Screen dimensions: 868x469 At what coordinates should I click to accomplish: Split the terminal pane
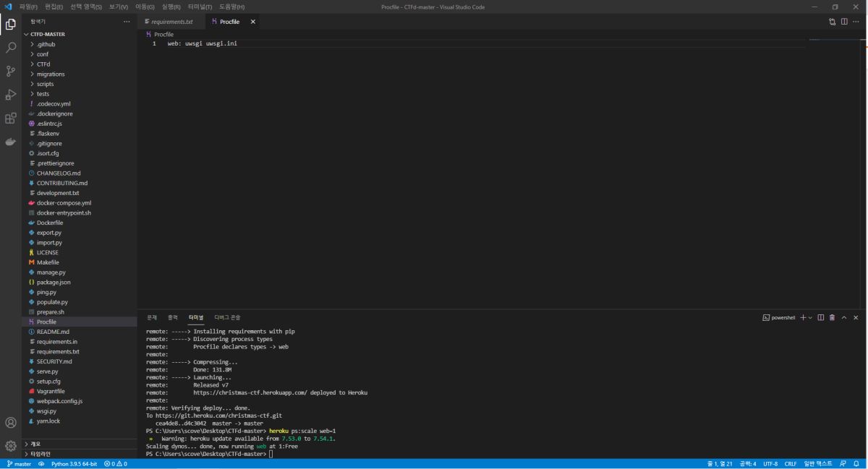click(x=821, y=317)
